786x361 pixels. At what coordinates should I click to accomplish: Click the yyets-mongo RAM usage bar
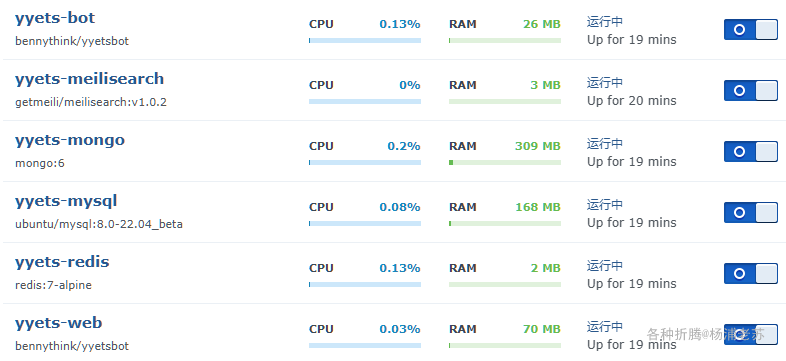pyautogui.click(x=505, y=162)
